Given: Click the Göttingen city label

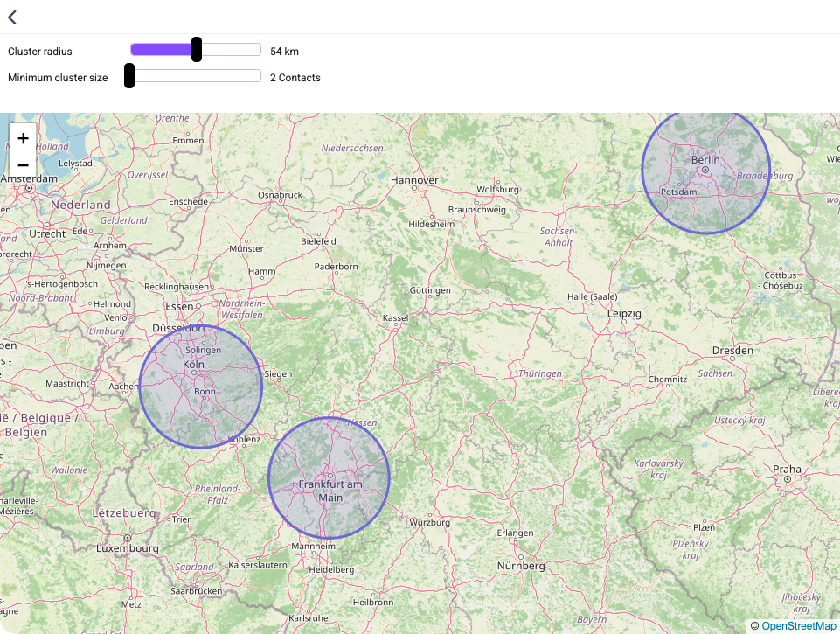Looking at the screenshot, I should pos(430,290).
